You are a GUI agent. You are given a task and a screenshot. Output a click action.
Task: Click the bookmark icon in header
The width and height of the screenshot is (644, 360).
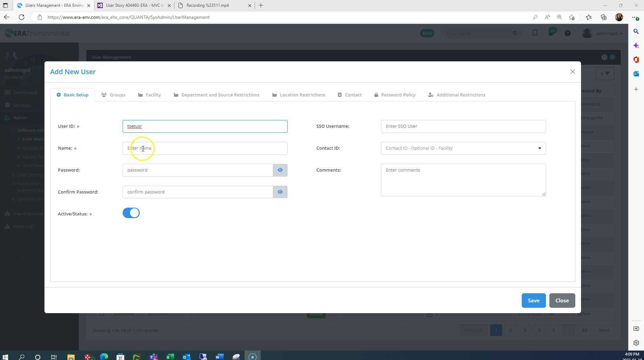tap(535, 33)
